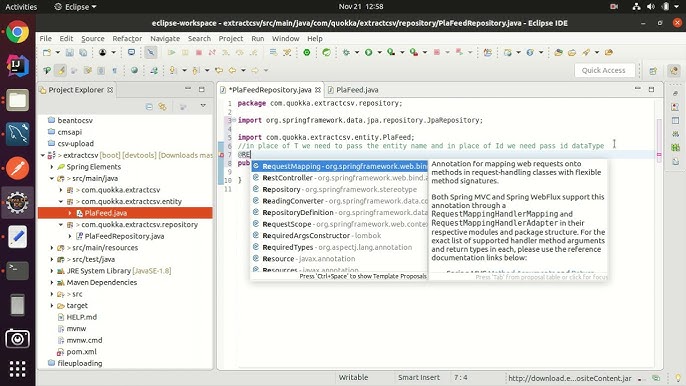Toggle Link with Editor in Project Explorer
686x386 pixels.
coord(162,106)
